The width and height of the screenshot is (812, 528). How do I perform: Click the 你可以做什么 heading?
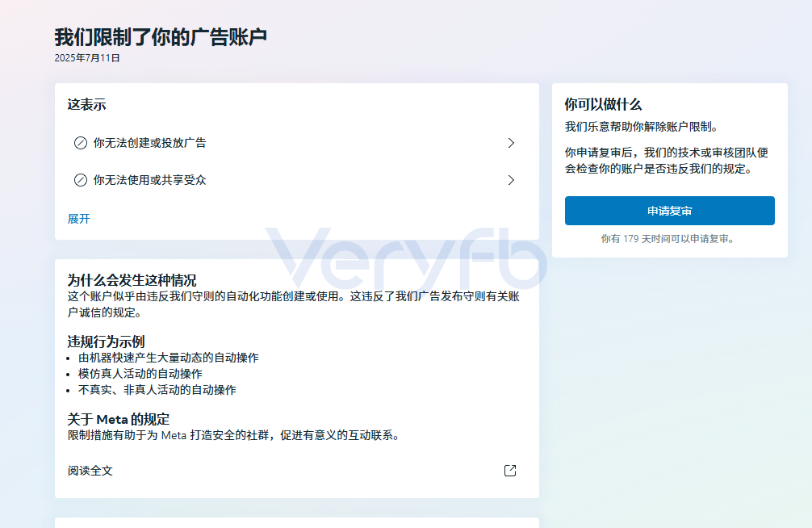pyautogui.click(x=603, y=105)
